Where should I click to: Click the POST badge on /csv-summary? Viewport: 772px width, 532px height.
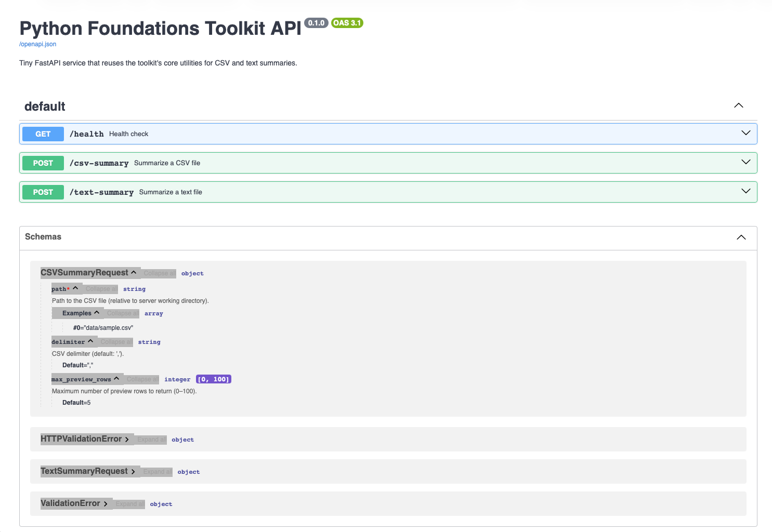[x=43, y=163]
